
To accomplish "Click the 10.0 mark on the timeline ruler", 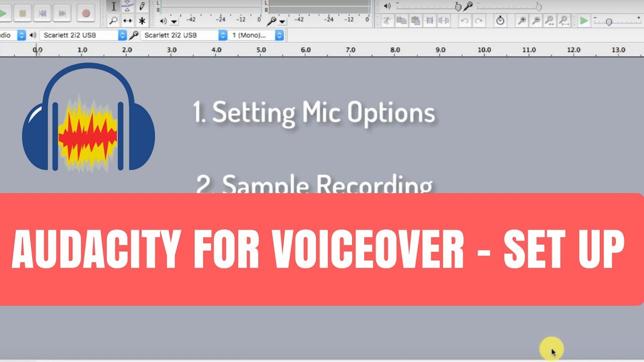I will pos(485,50).
